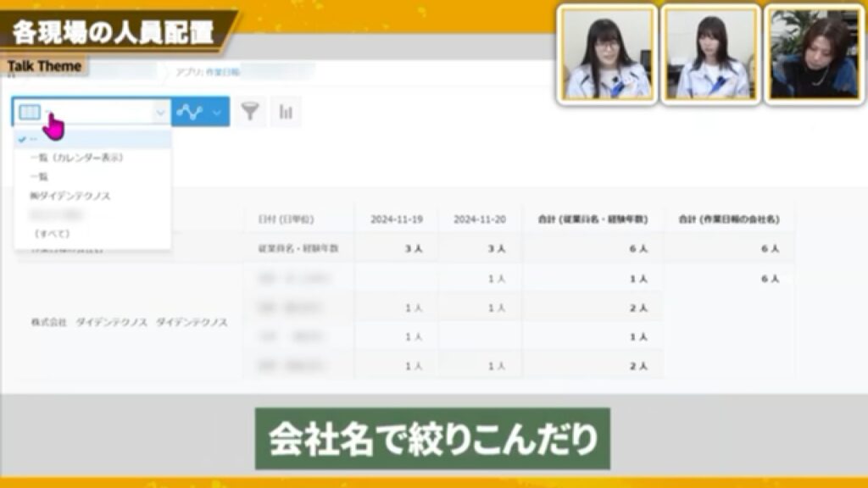Open the funnel filter icon
This screenshot has height=488, width=868.
point(252,111)
